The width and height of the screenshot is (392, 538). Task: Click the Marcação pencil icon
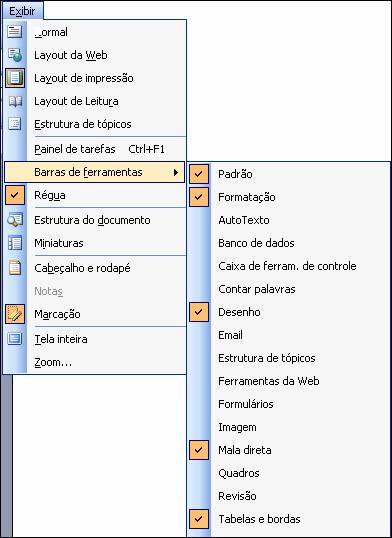pyautogui.click(x=15, y=314)
